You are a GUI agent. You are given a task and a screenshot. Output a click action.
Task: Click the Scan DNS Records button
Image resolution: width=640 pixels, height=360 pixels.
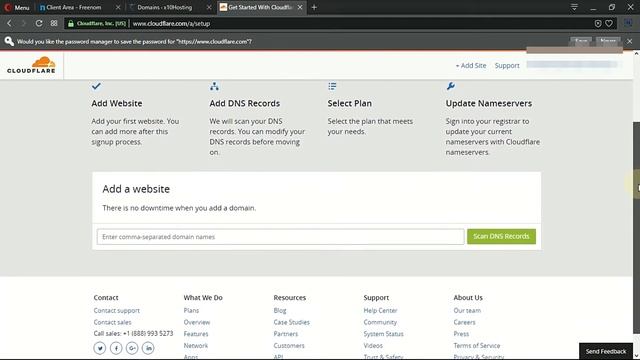(x=501, y=236)
